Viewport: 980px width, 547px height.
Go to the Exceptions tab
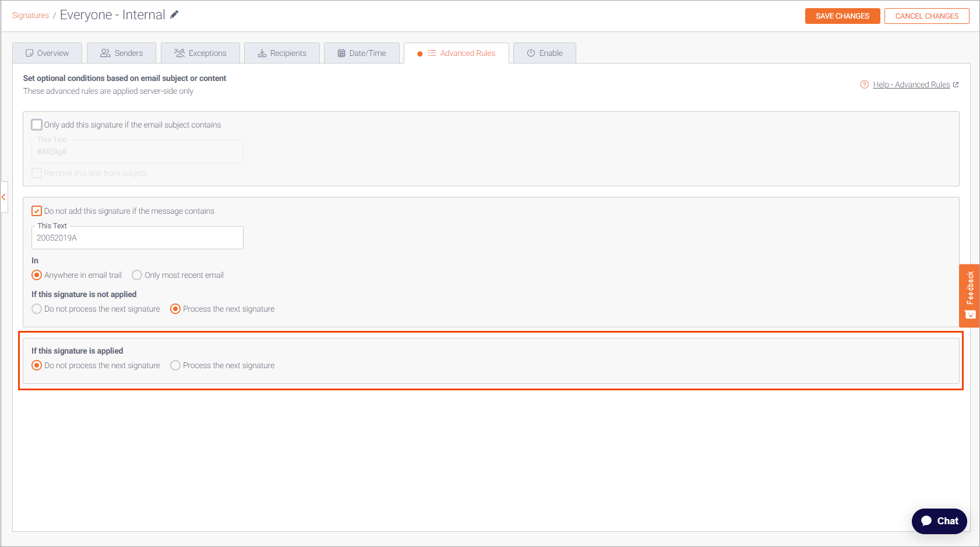coord(200,53)
